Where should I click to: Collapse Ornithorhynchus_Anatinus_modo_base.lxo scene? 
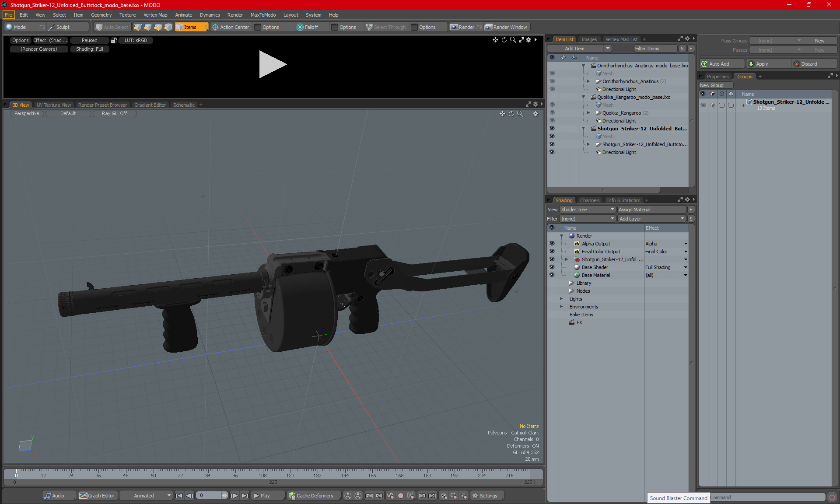pyautogui.click(x=583, y=66)
